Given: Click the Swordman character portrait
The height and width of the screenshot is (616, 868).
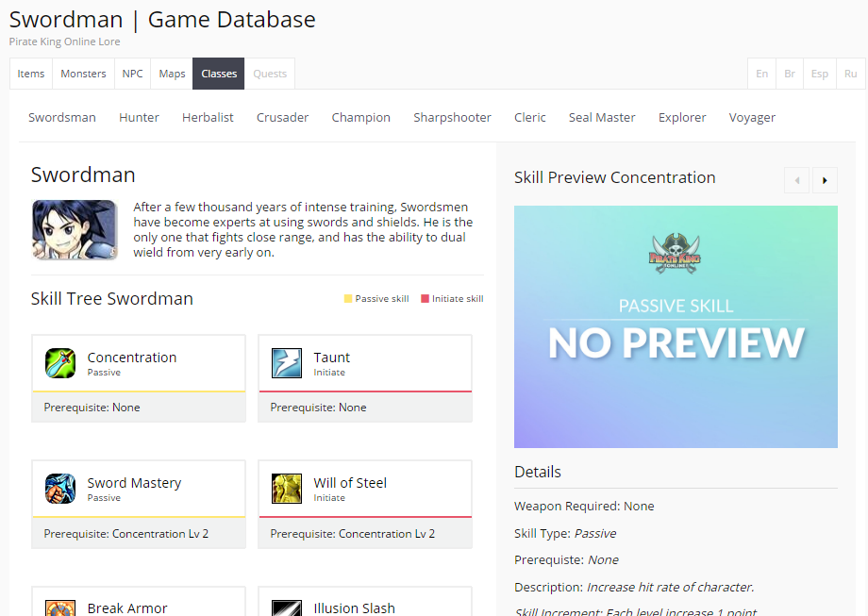Looking at the screenshot, I should pos(75,229).
